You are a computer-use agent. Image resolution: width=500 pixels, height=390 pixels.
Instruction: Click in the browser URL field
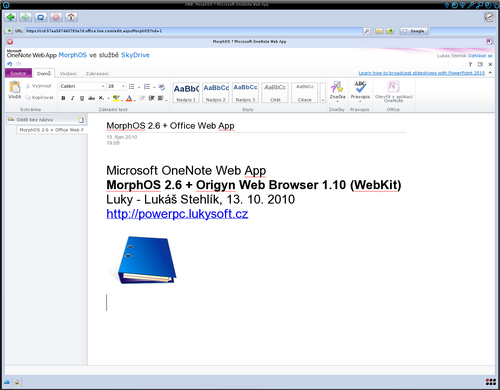[193, 31]
